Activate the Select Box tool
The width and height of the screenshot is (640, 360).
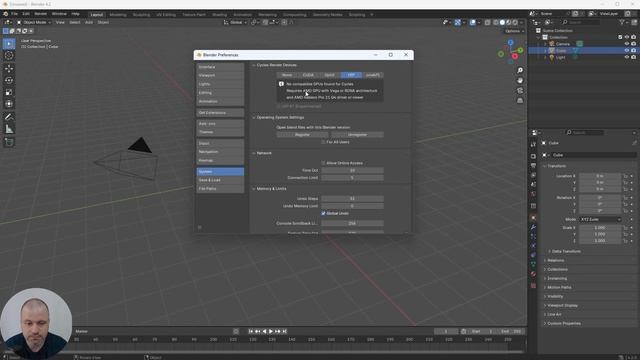tap(9, 44)
